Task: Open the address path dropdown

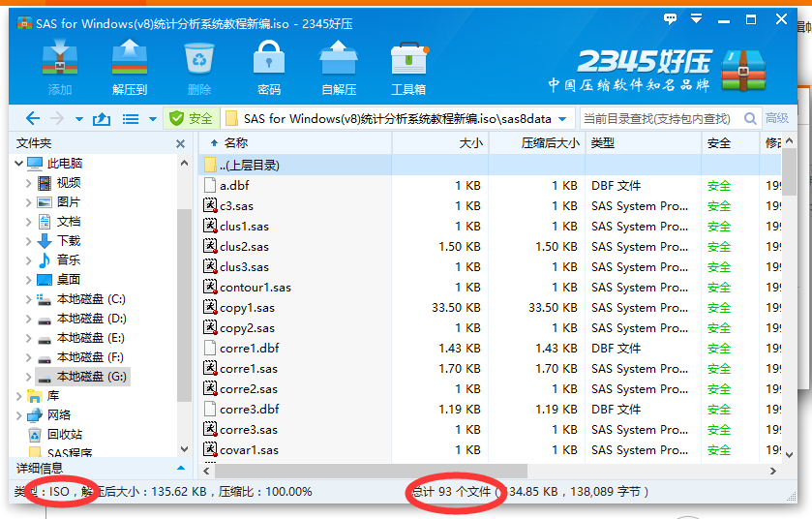Action: pyautogui.click(x=562, y=119)
